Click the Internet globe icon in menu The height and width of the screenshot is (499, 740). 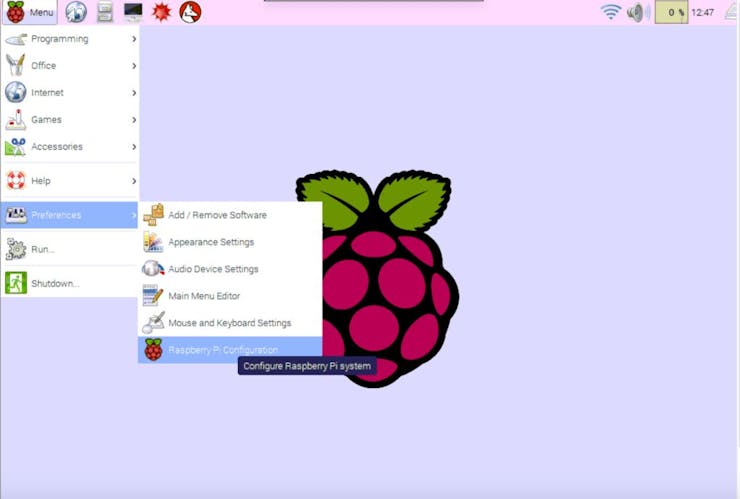pyautogui.click(x=16, y=92)
